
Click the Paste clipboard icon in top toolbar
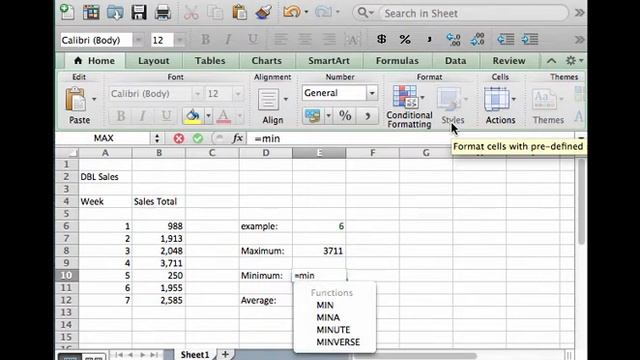[x=239, y=12]
